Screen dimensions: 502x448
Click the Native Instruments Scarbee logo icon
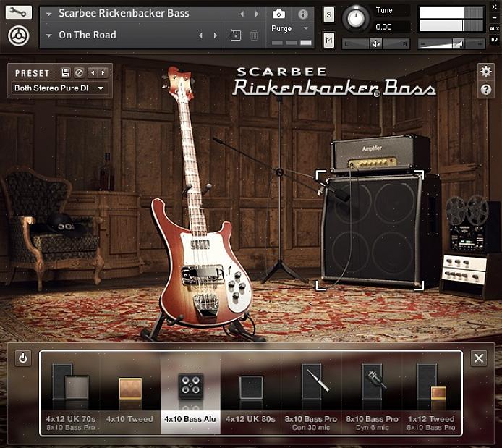point(19,35)
